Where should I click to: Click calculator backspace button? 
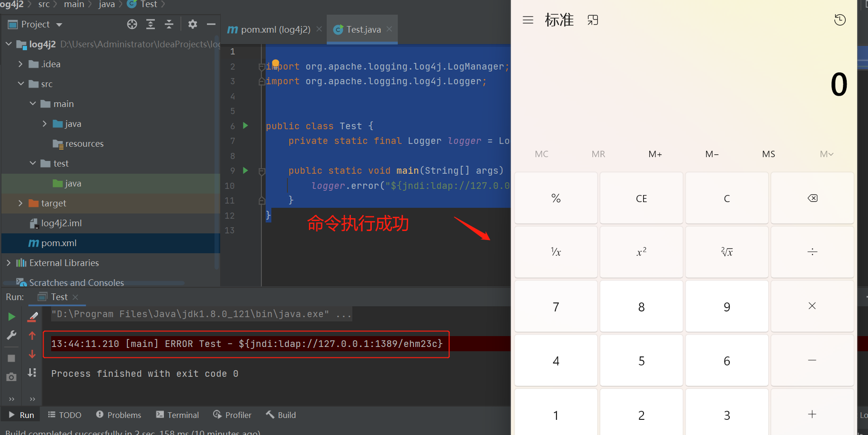pyautogui.click(x=812, y=198)
